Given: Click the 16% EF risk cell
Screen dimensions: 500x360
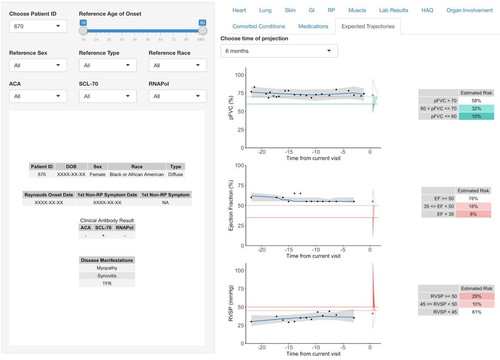Looking at the screenshot, I should pos(473,206).
